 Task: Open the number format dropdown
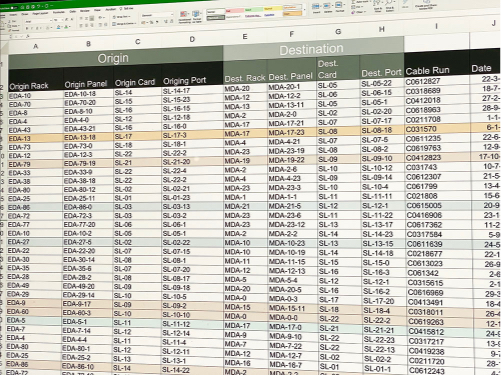click(172, 14)
